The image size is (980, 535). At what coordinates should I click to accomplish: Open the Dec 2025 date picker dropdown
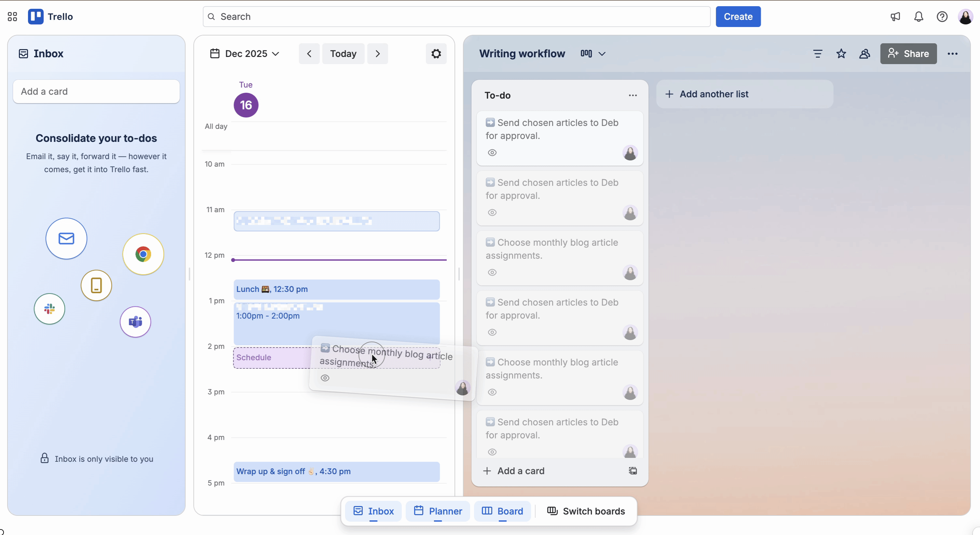click(245, 54)
